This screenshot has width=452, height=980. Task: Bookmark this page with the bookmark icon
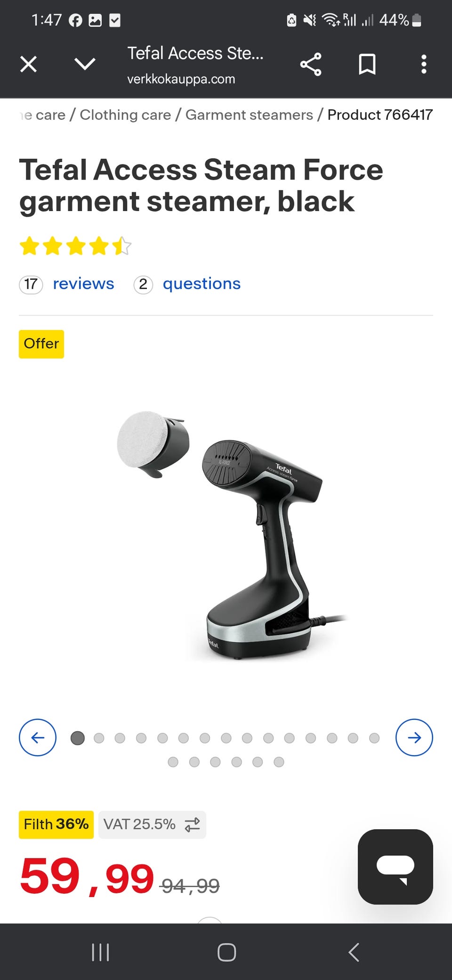pyautogui.click(x=367, y=64)
